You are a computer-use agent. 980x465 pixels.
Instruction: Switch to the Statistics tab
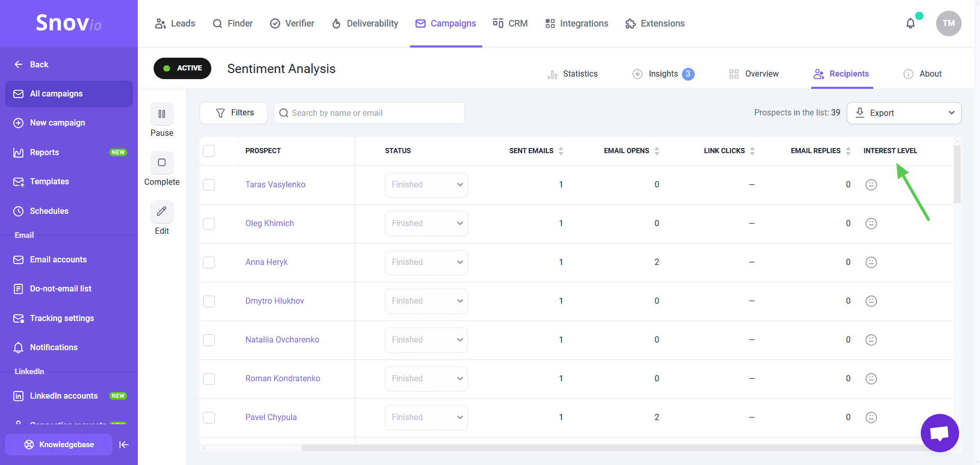[572, 74]
